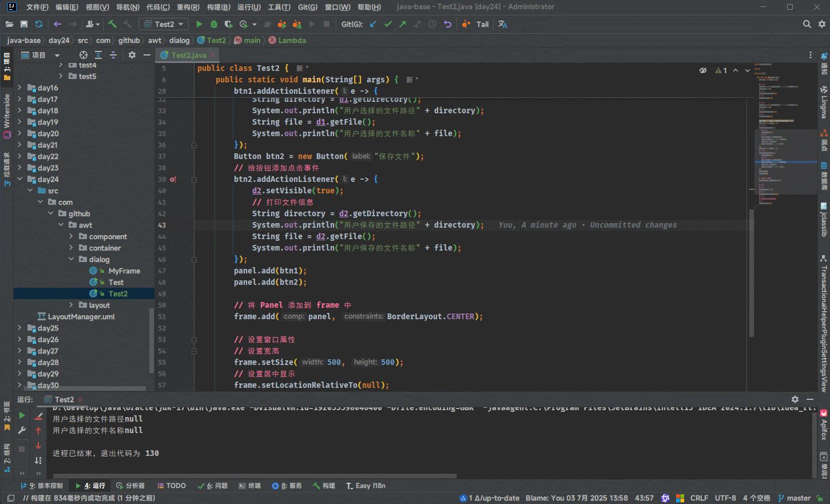Commit changes with the green checkmark icon
The width and height of the screenshot is (830, 504).
388,24
